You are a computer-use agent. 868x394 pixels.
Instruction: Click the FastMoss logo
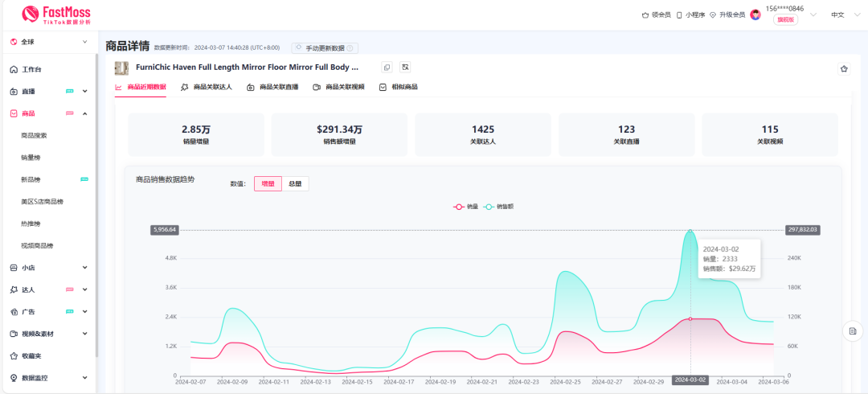click(x=56, y=13)
